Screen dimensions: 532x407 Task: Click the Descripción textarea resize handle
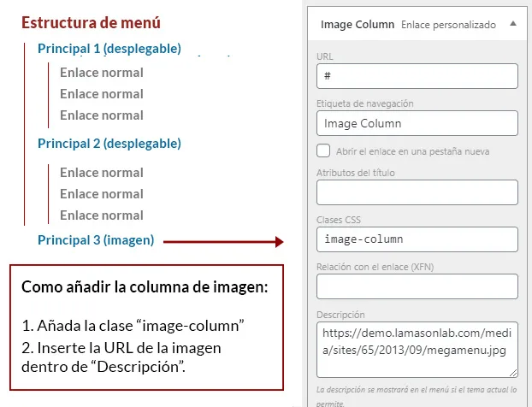(x=513, y=373)
